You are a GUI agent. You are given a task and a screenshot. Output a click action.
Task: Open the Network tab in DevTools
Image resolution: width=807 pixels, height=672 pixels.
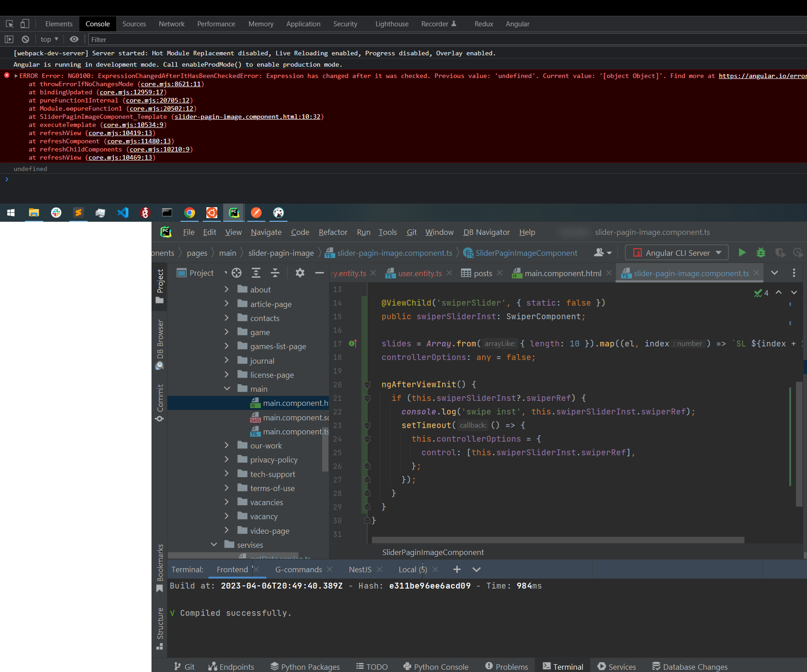point(171,24)
